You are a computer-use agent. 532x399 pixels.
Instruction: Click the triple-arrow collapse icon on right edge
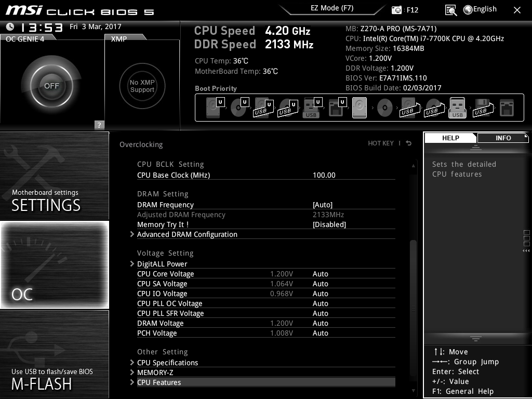[x=526, y=251]
